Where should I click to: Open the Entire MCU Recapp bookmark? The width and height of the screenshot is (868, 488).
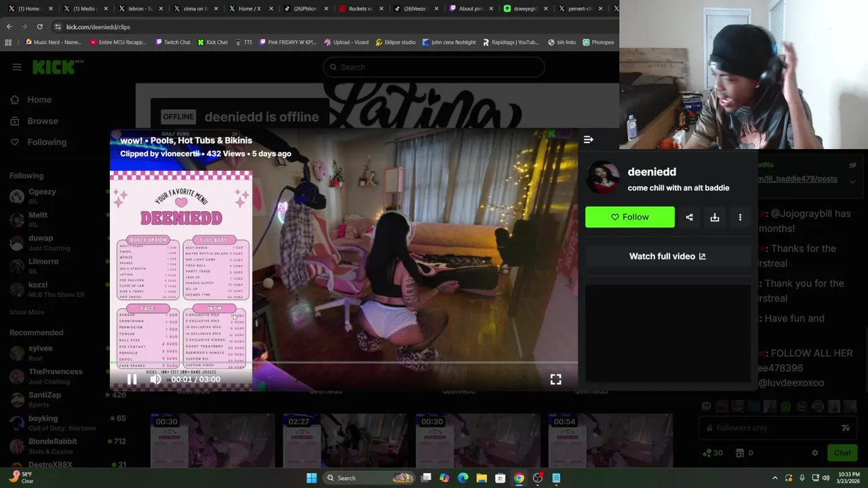coord(117,42)
